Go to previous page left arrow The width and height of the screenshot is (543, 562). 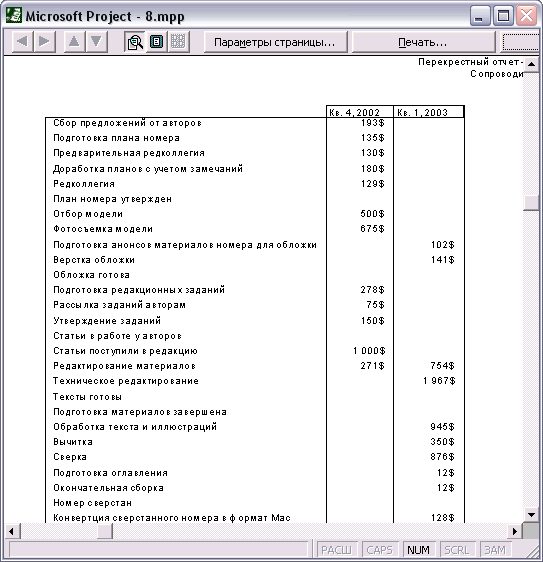coord(23,42)
